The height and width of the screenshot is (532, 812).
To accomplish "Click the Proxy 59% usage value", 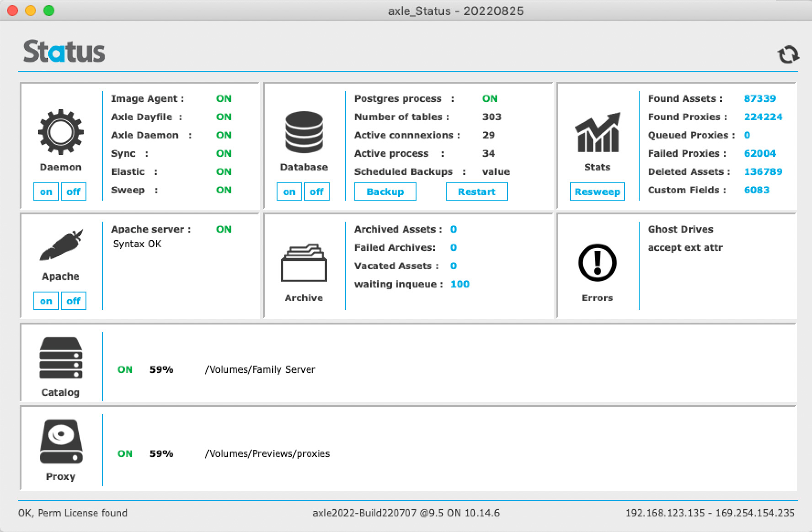I will [x=162, y=453].
